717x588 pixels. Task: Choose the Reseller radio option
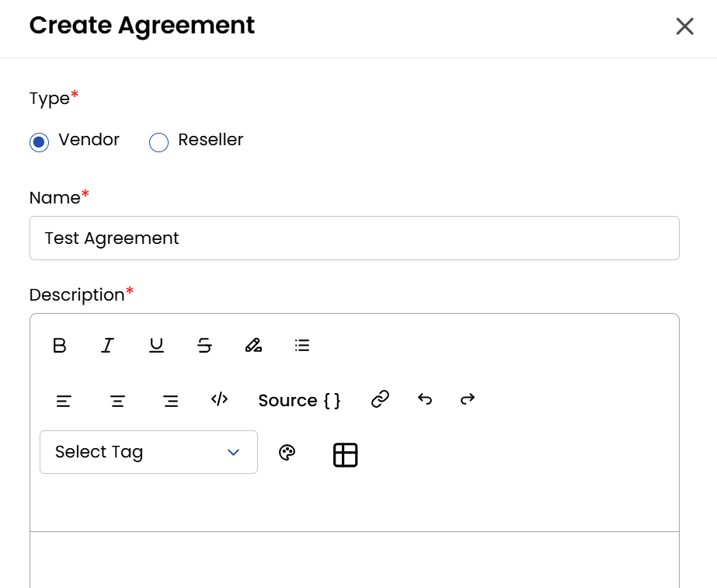tap(158, 142)
